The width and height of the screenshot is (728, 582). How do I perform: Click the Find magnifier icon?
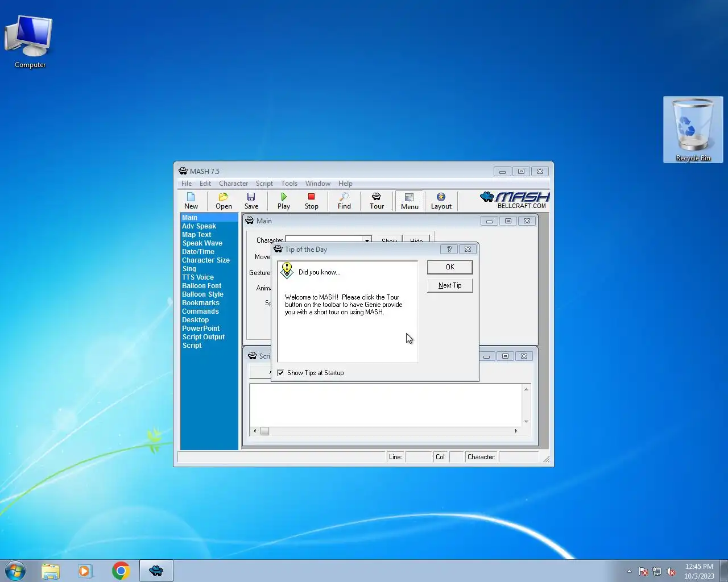[344, 201]
